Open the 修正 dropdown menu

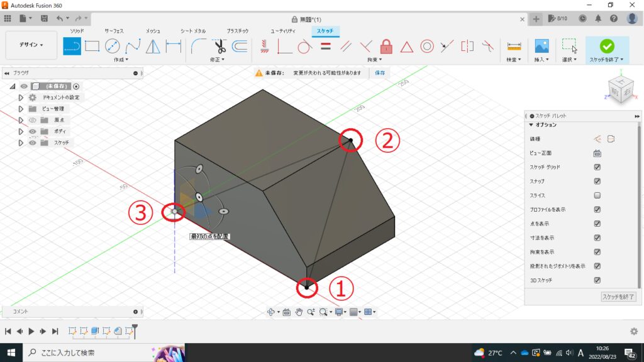217,60
